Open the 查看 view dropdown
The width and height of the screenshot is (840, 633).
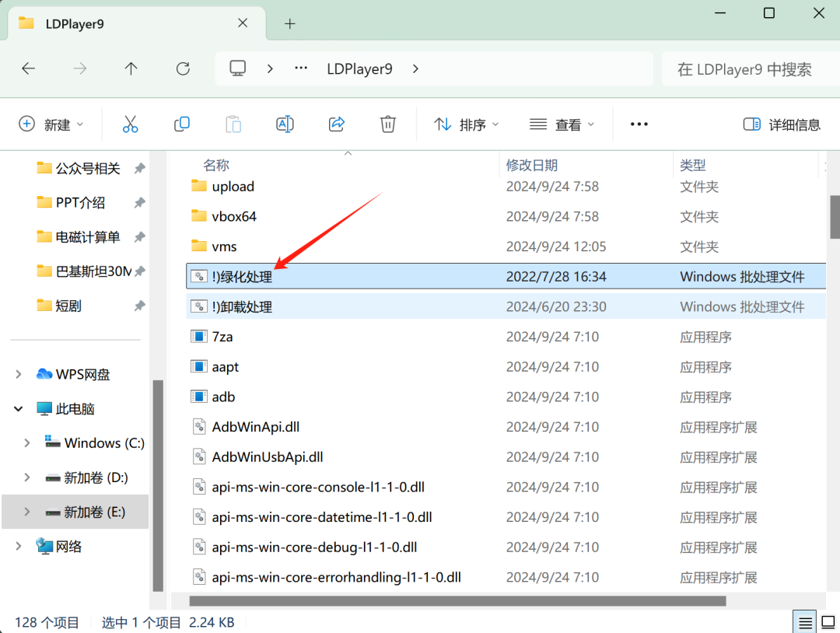pyautogui.click(x=562, y=124)
